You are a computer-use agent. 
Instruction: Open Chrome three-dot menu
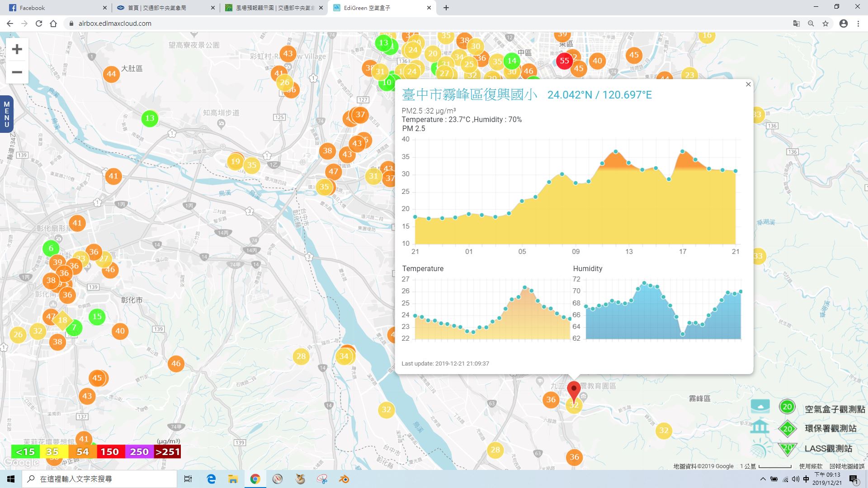[858, 23]
